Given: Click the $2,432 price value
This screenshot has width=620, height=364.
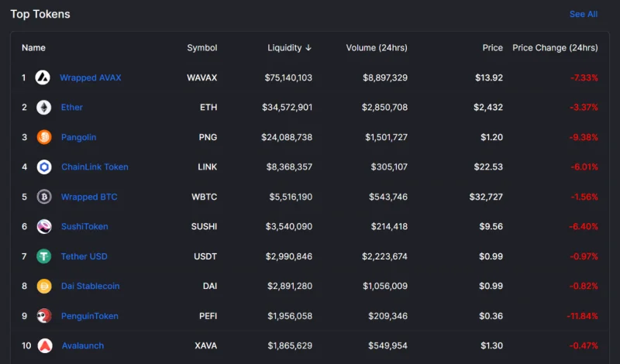Looking at the screenshot, I should tap(488, 107).
